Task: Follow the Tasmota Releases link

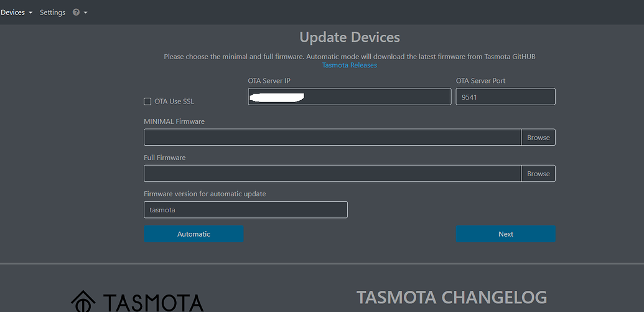Action: point(350,65)
